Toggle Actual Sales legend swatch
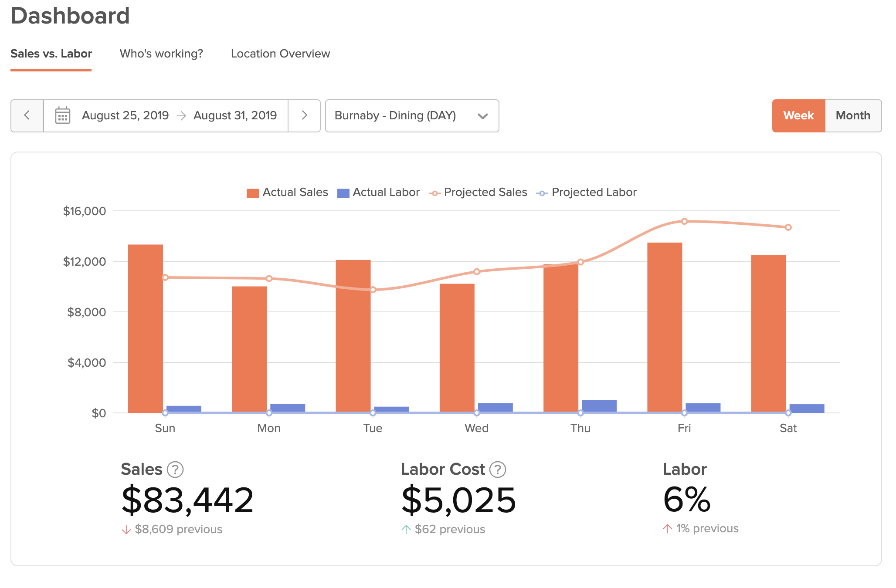The image size is (896, 588). [253, 193]
